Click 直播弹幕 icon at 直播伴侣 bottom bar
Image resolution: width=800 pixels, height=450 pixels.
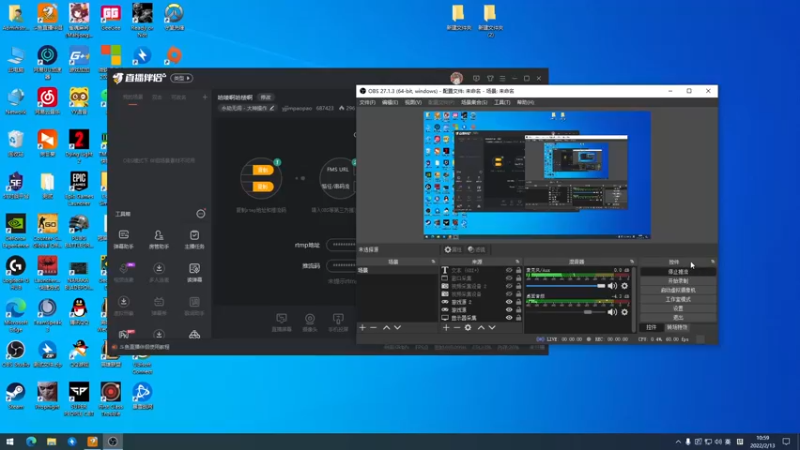tap(282, 323)
